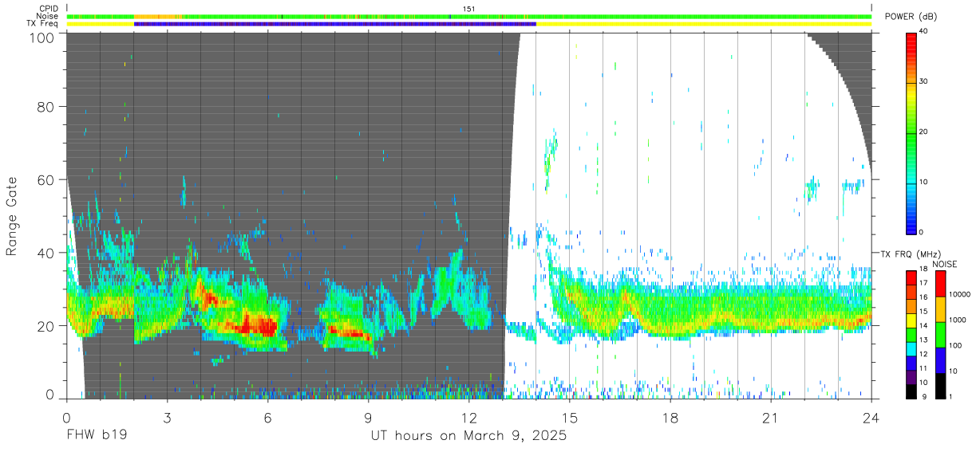Viewport: 980px width, 452px height.
Task: Click the '10' tick on the power colorbar
Action: coord(925,182)
